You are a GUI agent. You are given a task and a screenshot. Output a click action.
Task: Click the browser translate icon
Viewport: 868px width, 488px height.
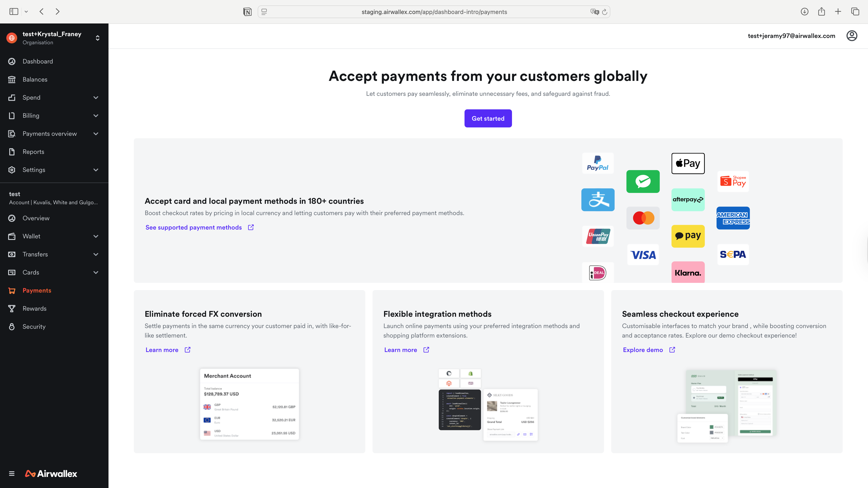pyautogui.click(x=594, y=12)
